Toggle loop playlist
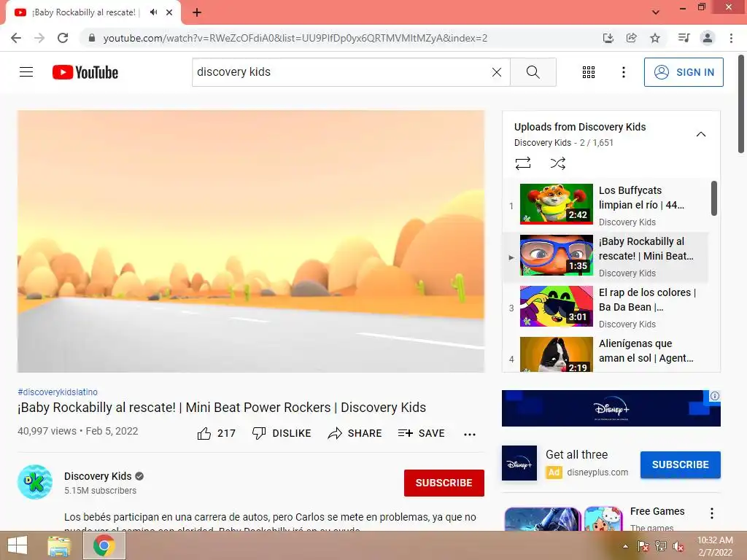The width and height of the screenshot is (747, 560). [x=523, y=163]
